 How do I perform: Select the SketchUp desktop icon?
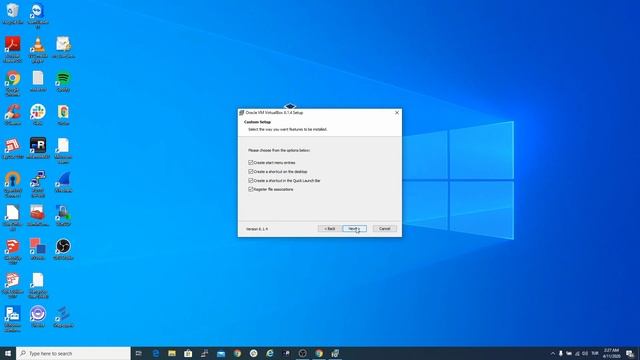13,252
